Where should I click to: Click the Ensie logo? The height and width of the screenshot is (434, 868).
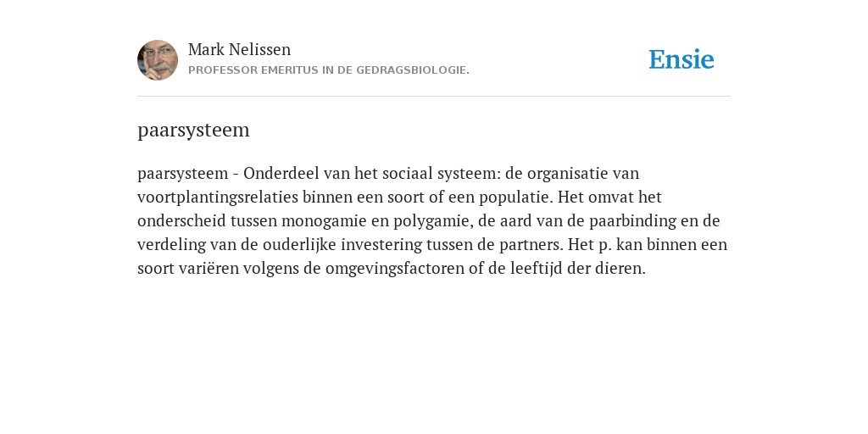point(682,59)
